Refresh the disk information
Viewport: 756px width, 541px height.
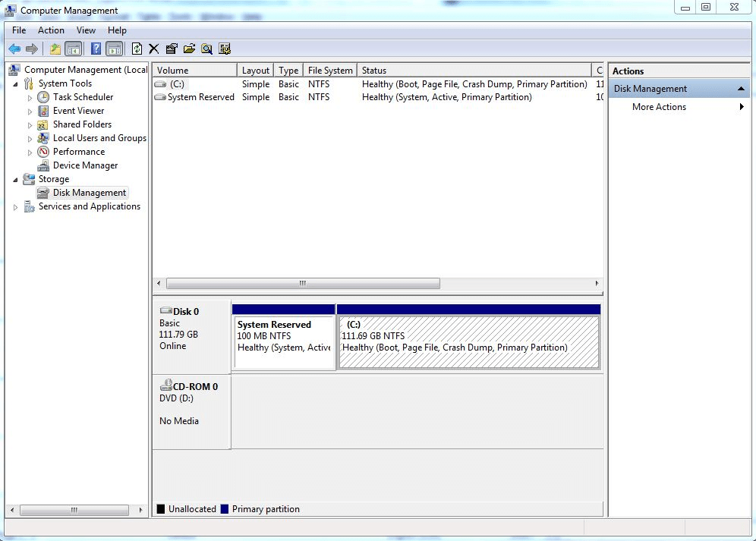coord(137,48)
